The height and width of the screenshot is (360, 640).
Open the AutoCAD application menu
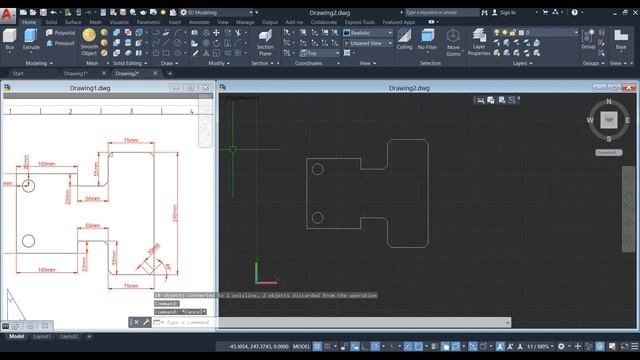8,16
